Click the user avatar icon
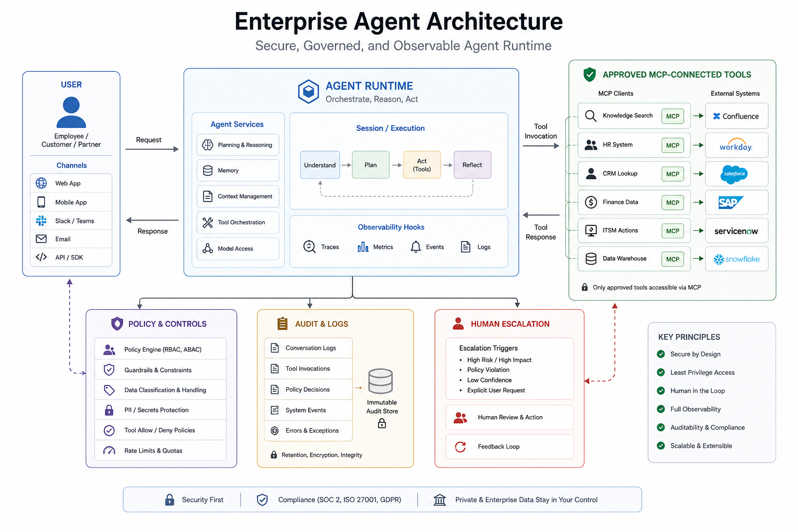Image resolution: width=798 pixels, height=532 pixels. point(71,112)
